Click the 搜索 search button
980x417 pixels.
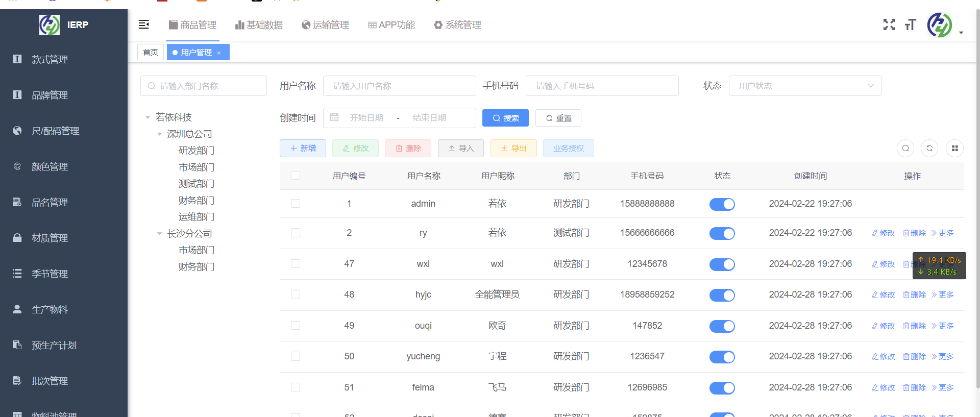[505, 118]
